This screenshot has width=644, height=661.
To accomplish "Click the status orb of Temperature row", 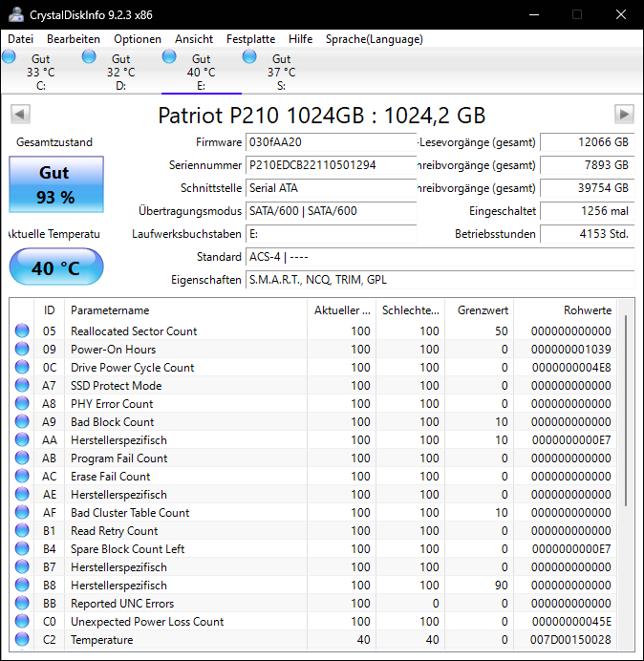I will pyautogui.click(x=22, y=639).
